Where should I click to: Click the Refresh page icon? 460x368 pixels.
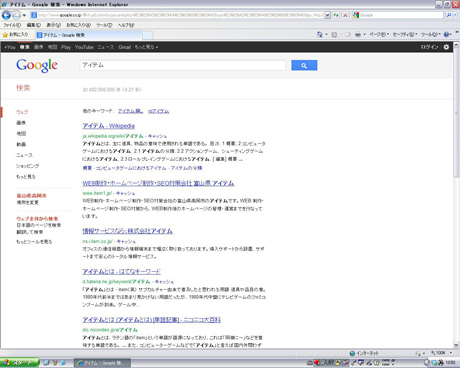336,15
